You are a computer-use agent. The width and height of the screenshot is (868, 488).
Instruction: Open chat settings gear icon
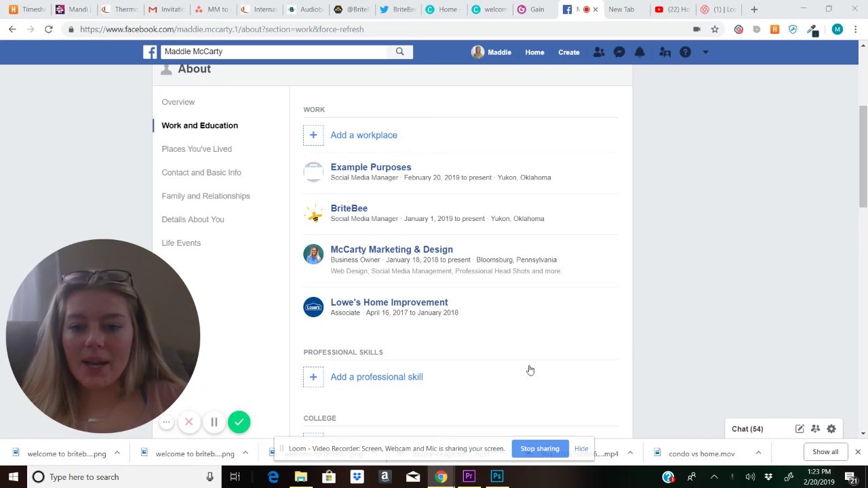click(x=831, y=429)
